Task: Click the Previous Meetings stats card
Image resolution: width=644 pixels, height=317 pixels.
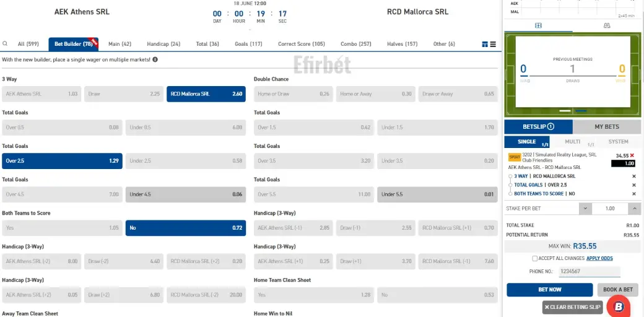Action: tap(573, 71)
